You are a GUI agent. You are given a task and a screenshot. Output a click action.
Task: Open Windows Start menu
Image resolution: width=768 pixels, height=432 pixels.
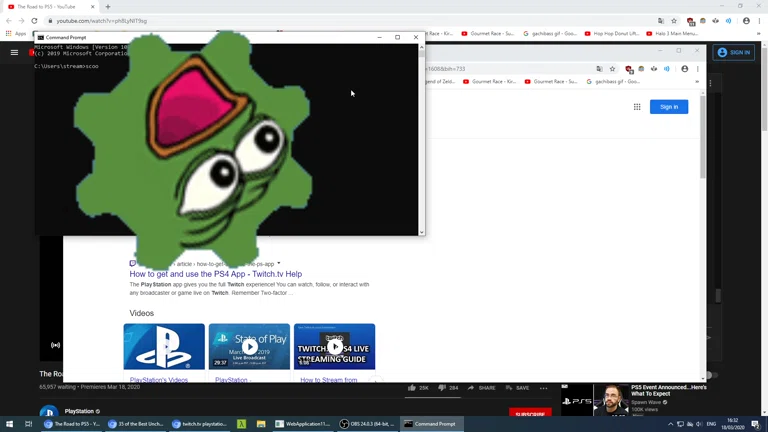(x=8, y=424)
